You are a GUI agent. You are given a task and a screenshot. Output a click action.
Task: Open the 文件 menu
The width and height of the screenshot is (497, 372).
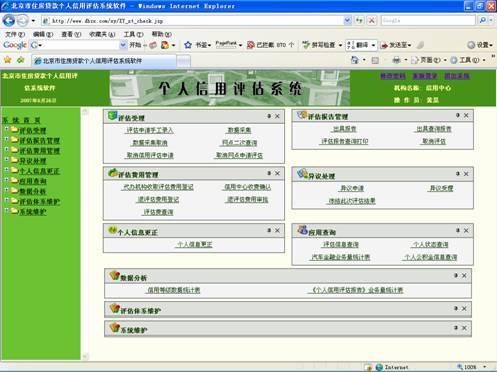(15, 34)
